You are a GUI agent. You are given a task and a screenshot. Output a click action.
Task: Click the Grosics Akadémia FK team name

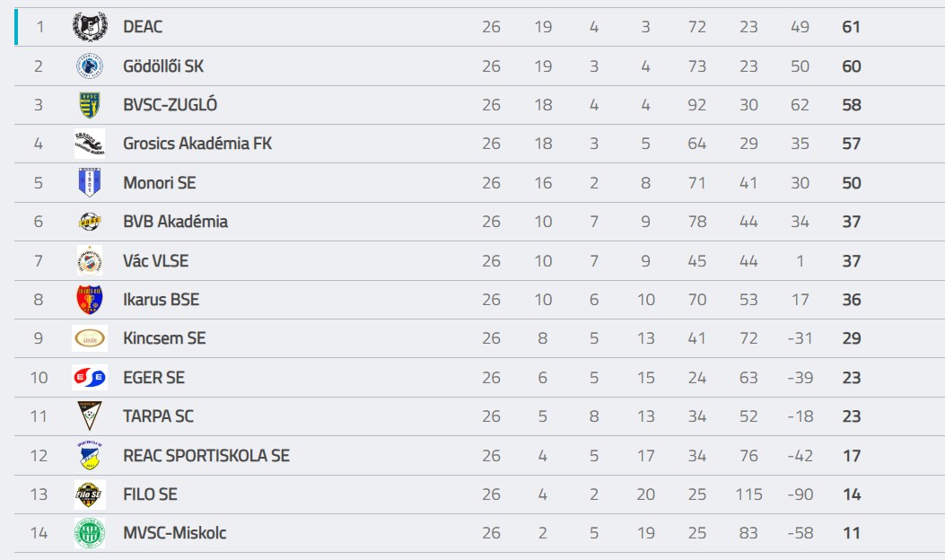pos(197,144)
